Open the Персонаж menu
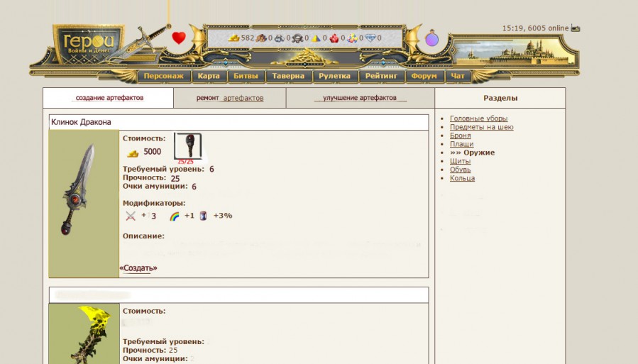The width and height of the screenshot is (638, 364). [x=163, y=76]
